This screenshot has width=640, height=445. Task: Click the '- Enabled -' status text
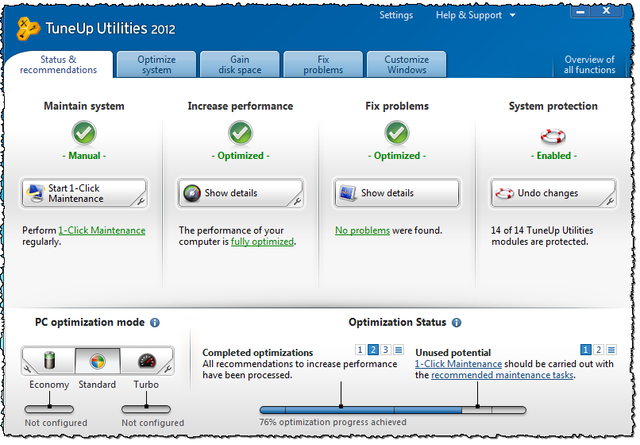pos(553,156)
